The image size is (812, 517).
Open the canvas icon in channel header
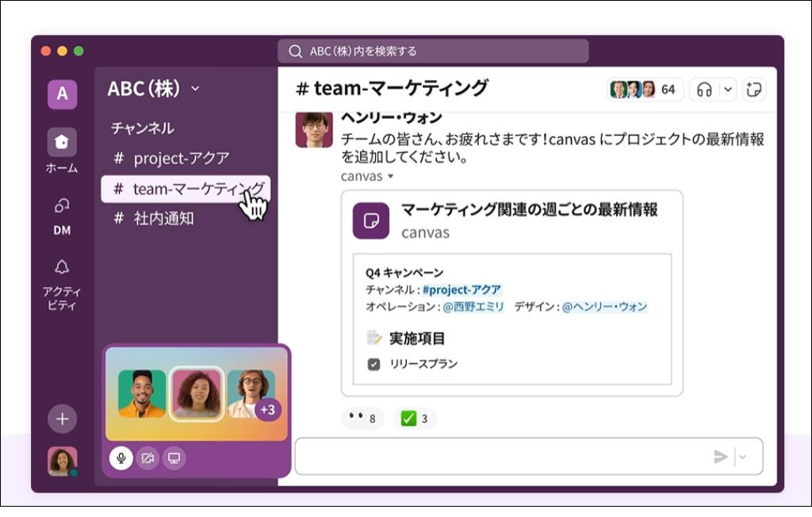[753, 90]
